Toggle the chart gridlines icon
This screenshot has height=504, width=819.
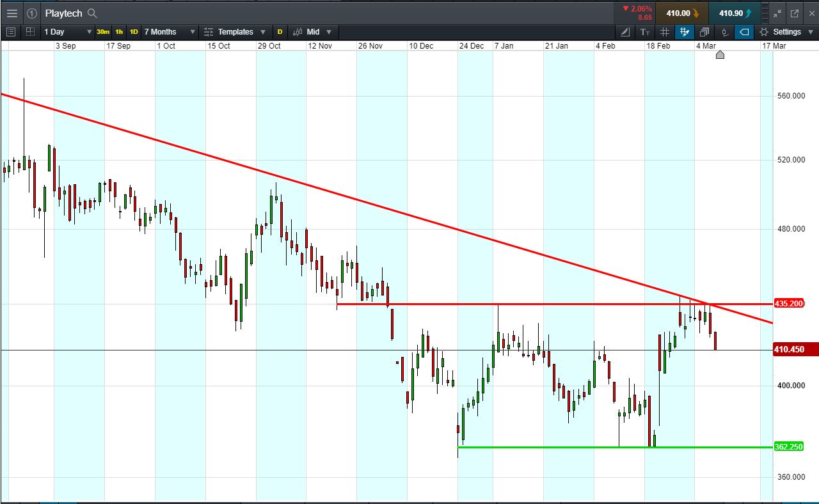point(665,31)
